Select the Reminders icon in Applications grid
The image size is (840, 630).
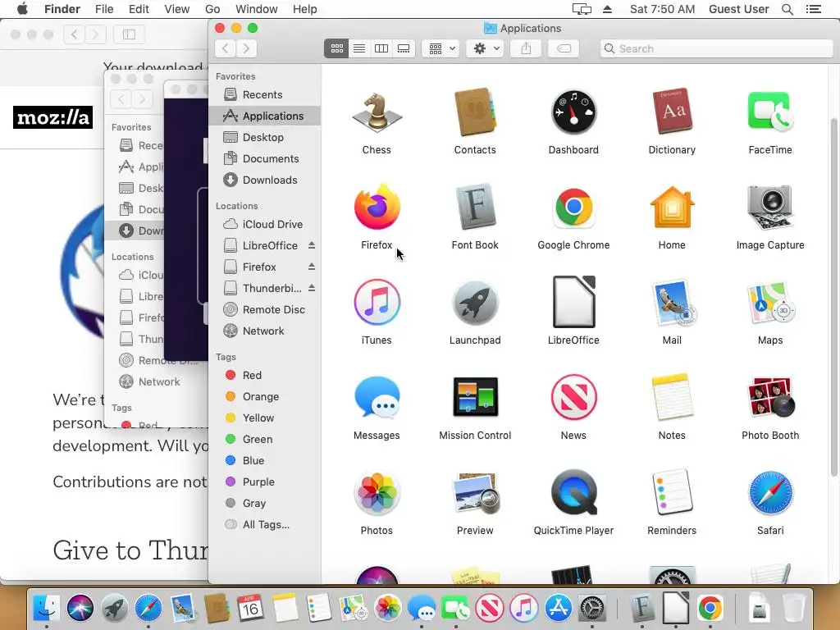(x=672, y=492)
